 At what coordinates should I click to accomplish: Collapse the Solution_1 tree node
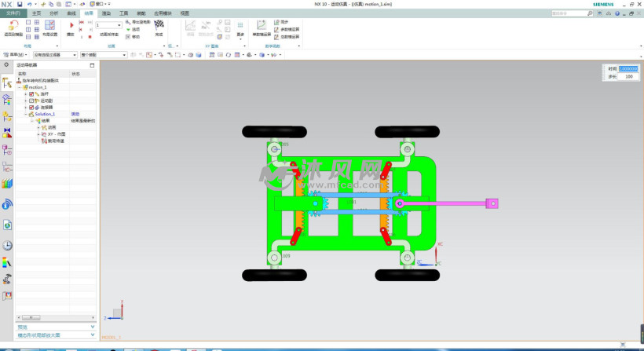[26, 114]
